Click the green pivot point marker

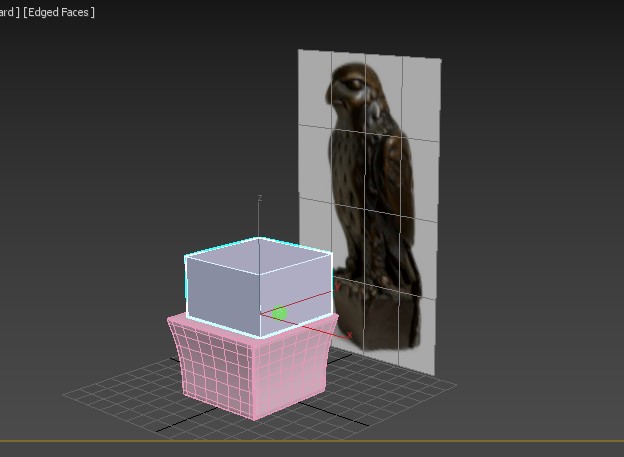[280, 314]
